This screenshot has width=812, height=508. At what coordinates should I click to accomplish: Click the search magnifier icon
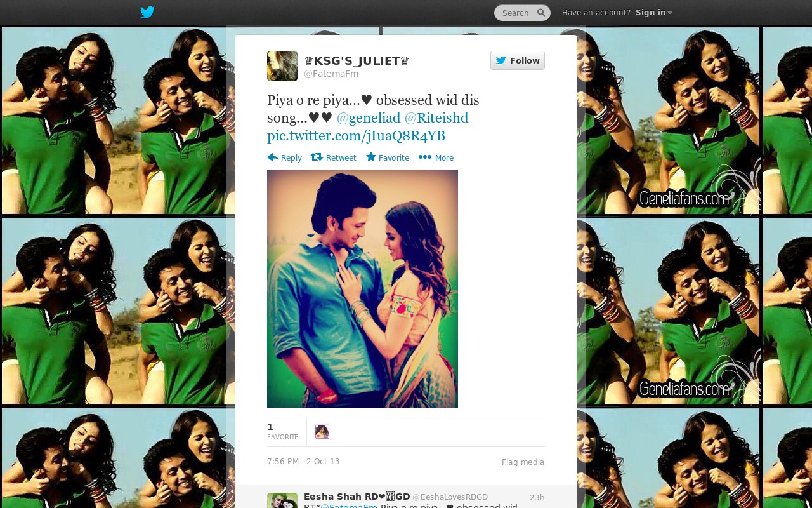click(x=541, y=13)
